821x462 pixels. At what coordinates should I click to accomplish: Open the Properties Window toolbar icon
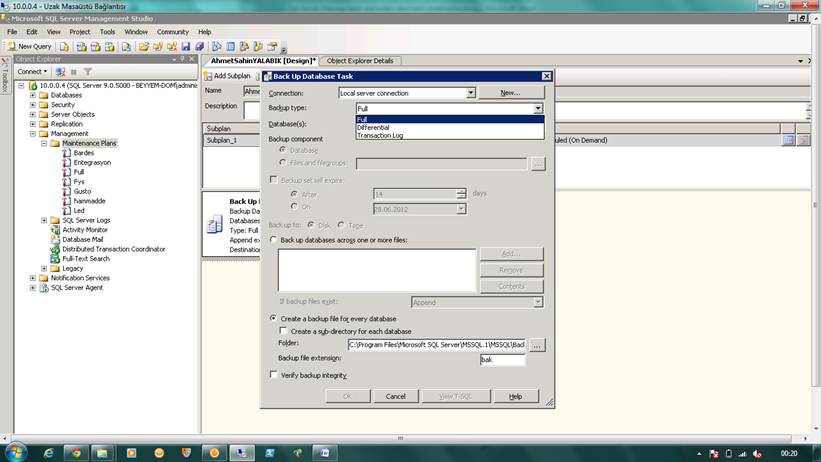click(x=272, y=47)
